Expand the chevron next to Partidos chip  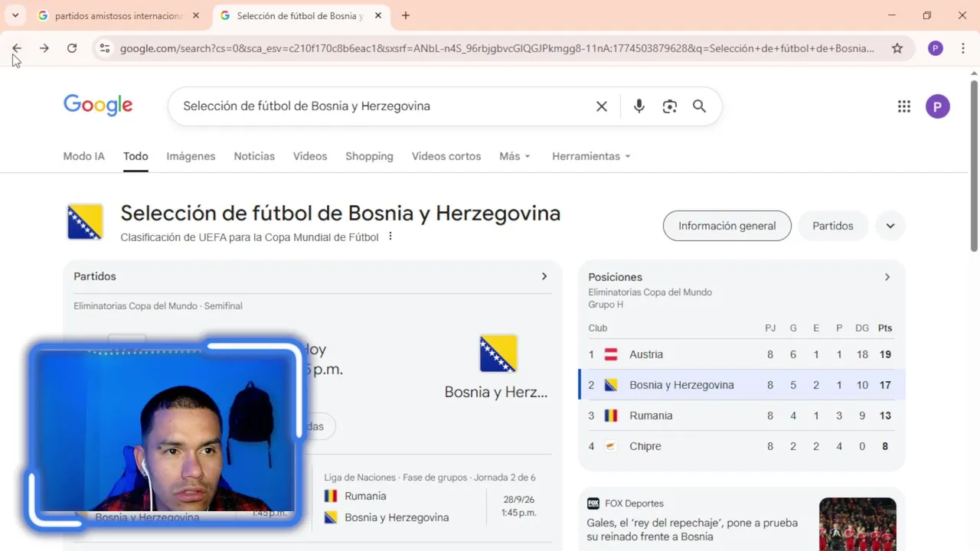(x=890, y=226)
